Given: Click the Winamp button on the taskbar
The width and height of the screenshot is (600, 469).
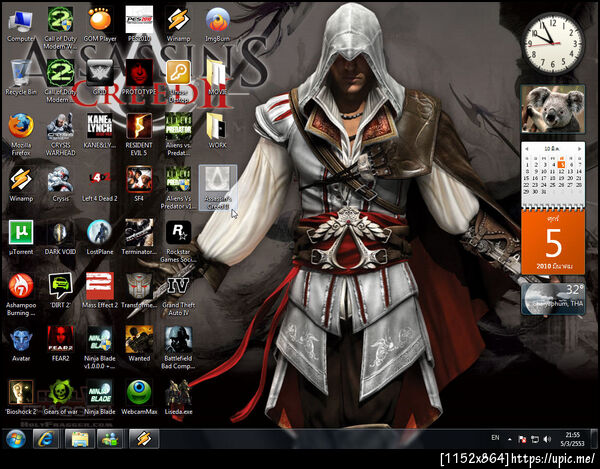Looking at the screenshot, I should pyautogui.click(x=143, y=439).
